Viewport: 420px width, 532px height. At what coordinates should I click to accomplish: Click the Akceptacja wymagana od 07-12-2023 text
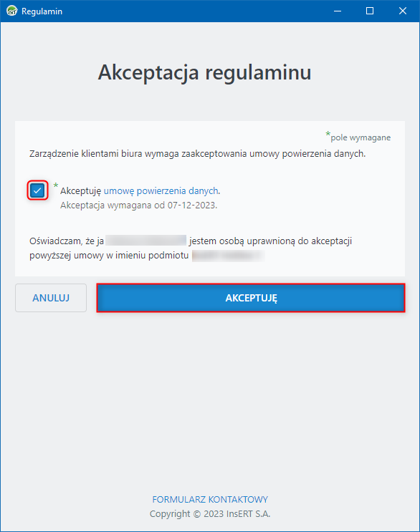138,205
